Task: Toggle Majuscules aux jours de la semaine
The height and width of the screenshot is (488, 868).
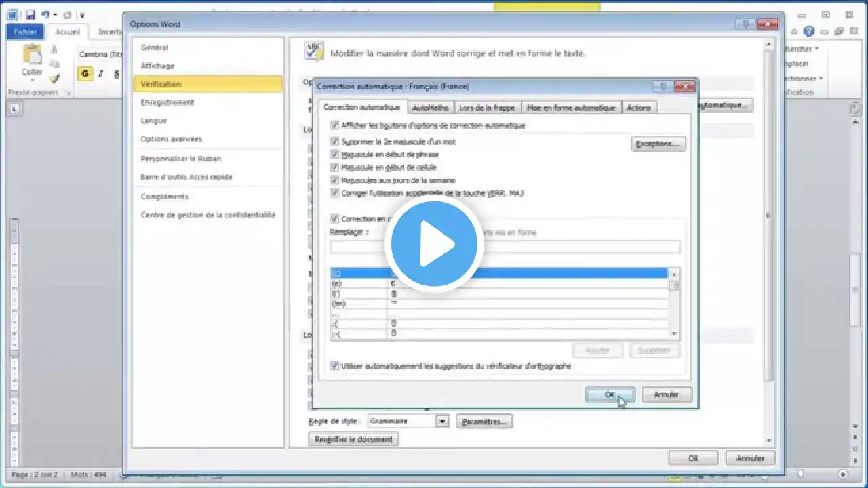Action: 334,180
